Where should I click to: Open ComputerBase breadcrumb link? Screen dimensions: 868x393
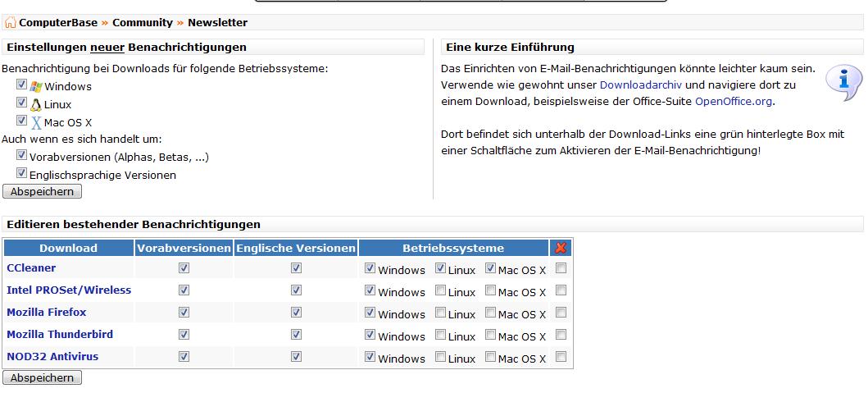[x=58, y=23]
